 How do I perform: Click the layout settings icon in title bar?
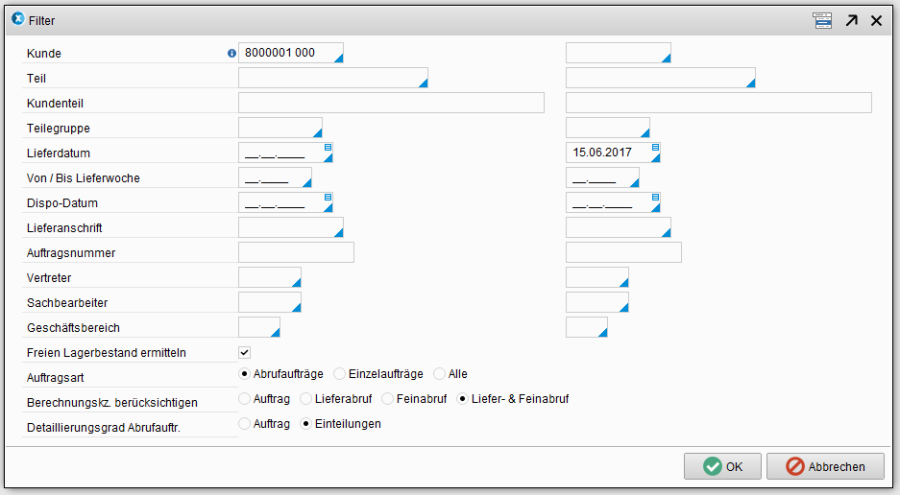click(x=822, y=20)
